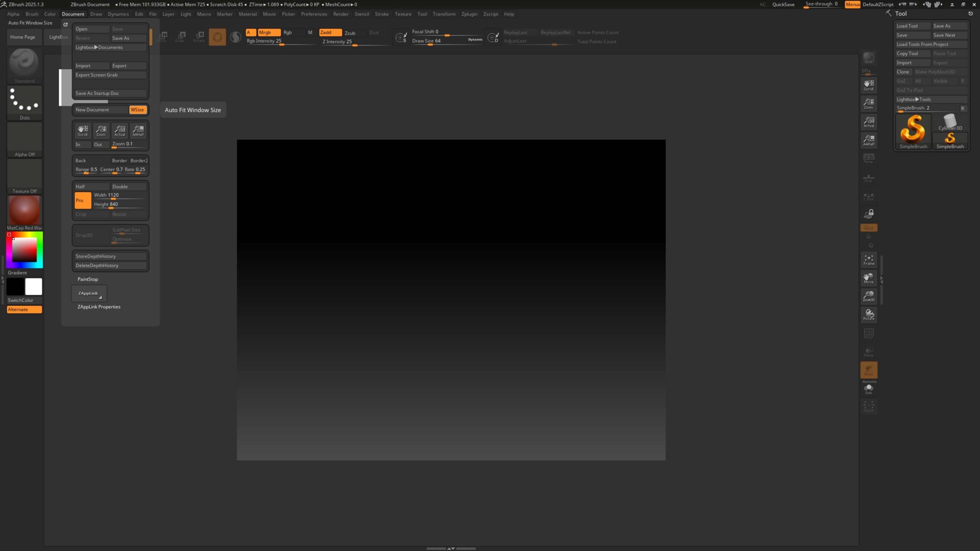Expand ZAppLink Properties section
The image size is (980, 551).
99,307
